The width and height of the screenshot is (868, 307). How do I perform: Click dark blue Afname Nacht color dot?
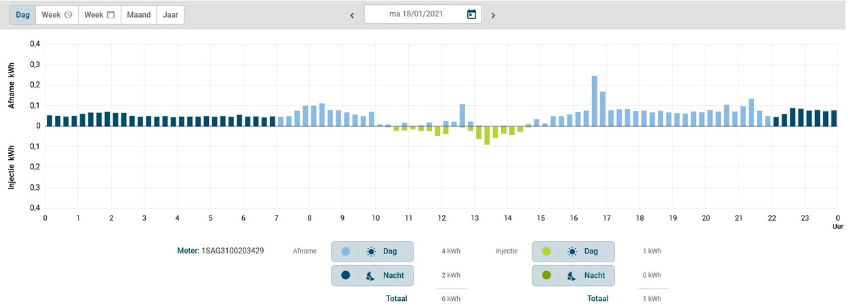[x=346, y=275]
